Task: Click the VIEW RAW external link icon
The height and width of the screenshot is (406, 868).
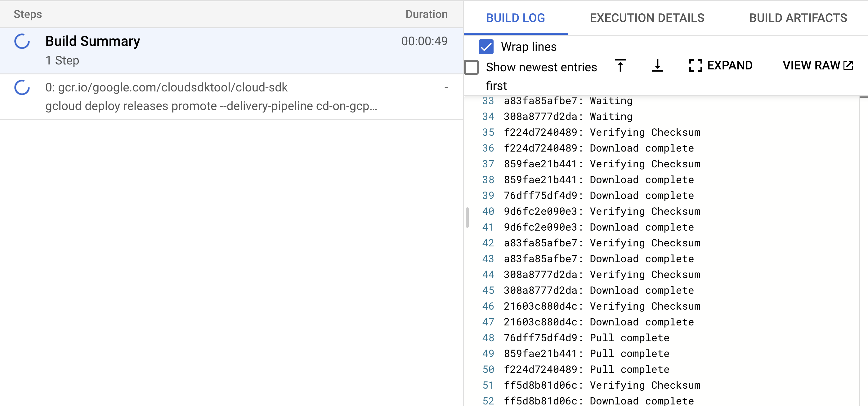Action: pos(848,65)
